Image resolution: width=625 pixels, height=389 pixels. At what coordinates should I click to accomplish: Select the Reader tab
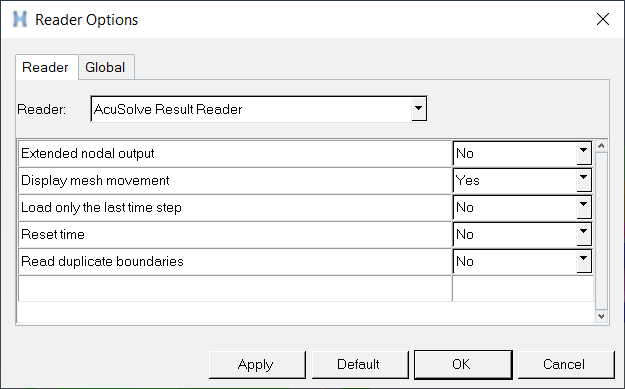[x=46, y=67]
